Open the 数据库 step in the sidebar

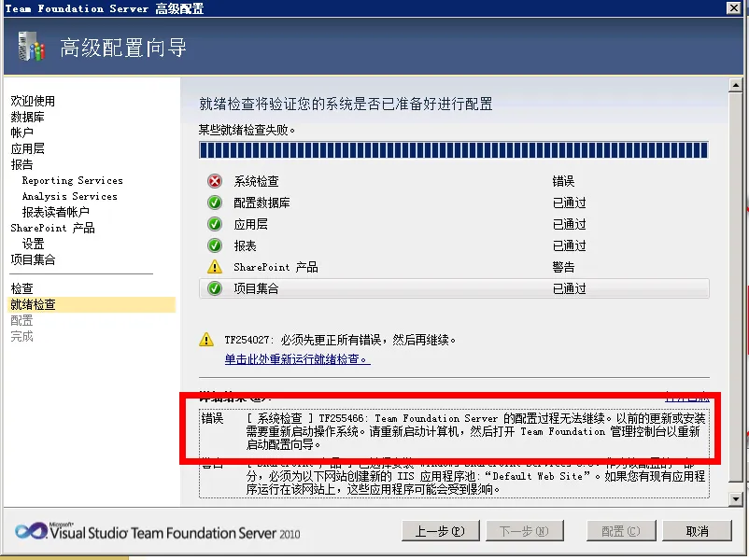pyautogui.click(x=27, y=117)
